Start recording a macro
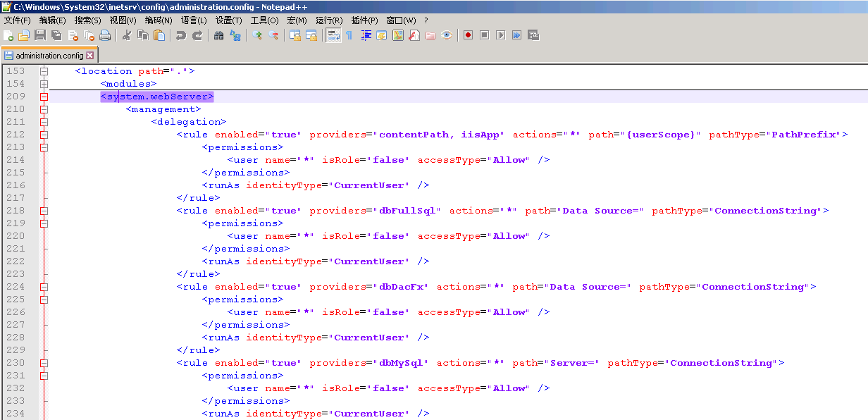 coord(469,35)
